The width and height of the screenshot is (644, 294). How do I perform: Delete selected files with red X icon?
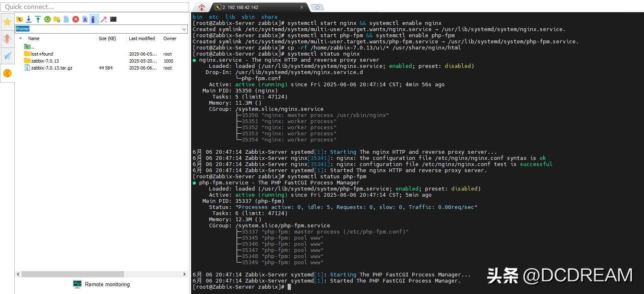pyautogui.click(x=76, y=19)
